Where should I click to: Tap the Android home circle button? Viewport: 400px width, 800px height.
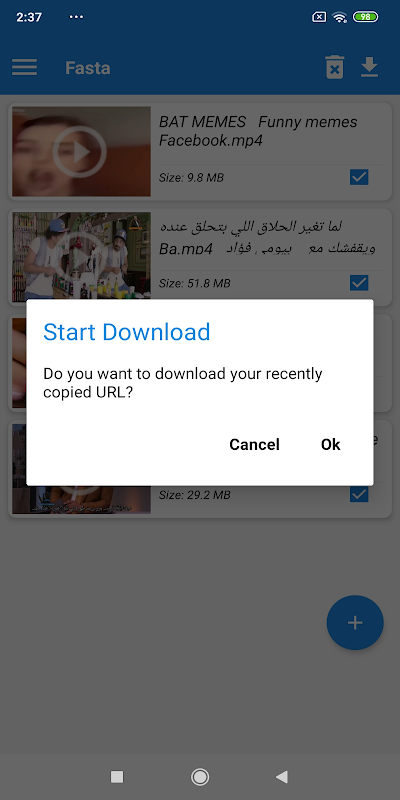199,777
